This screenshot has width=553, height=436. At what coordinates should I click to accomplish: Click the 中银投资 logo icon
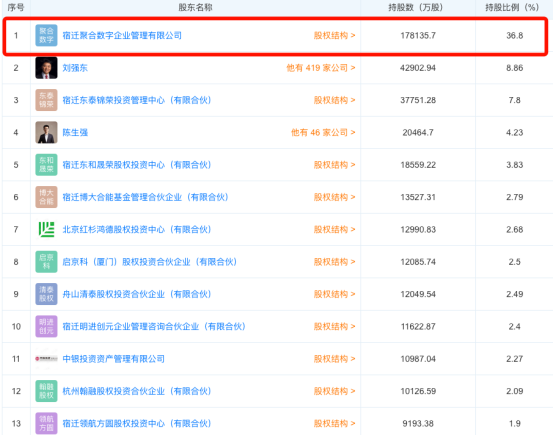[46, 359]
